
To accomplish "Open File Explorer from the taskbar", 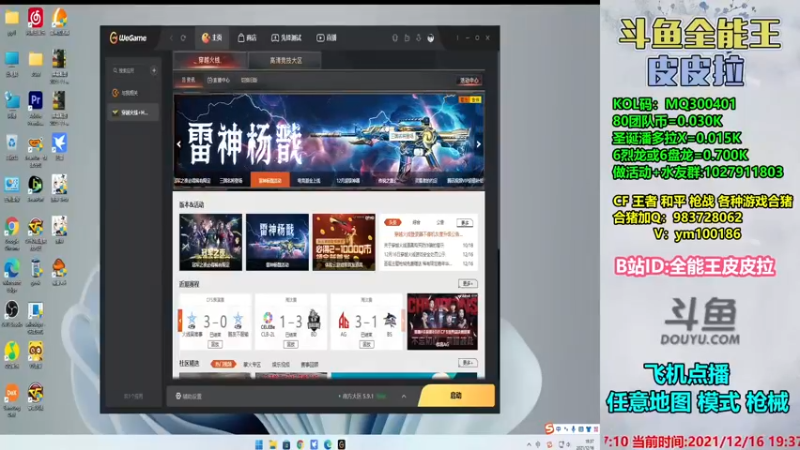I will coord(273,444).
